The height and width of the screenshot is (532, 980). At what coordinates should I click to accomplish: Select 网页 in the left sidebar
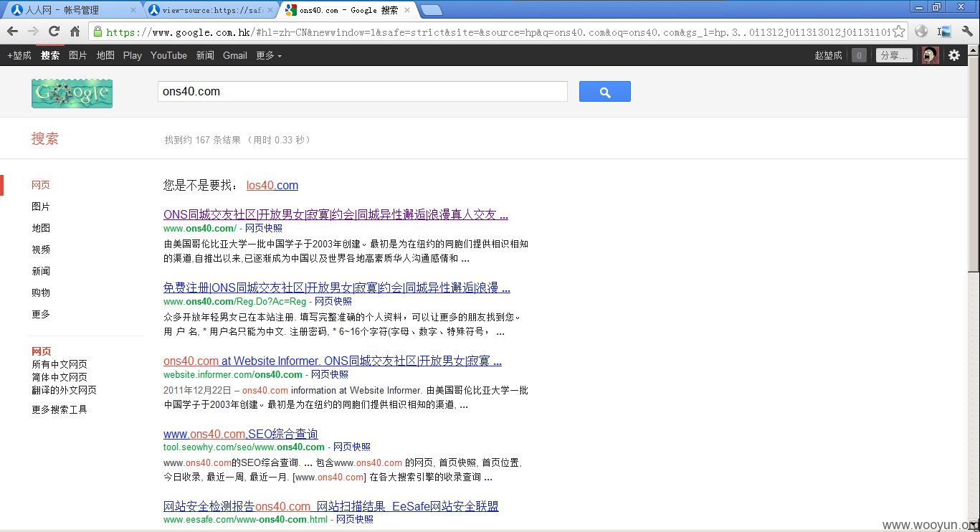[x=41, y=185]
